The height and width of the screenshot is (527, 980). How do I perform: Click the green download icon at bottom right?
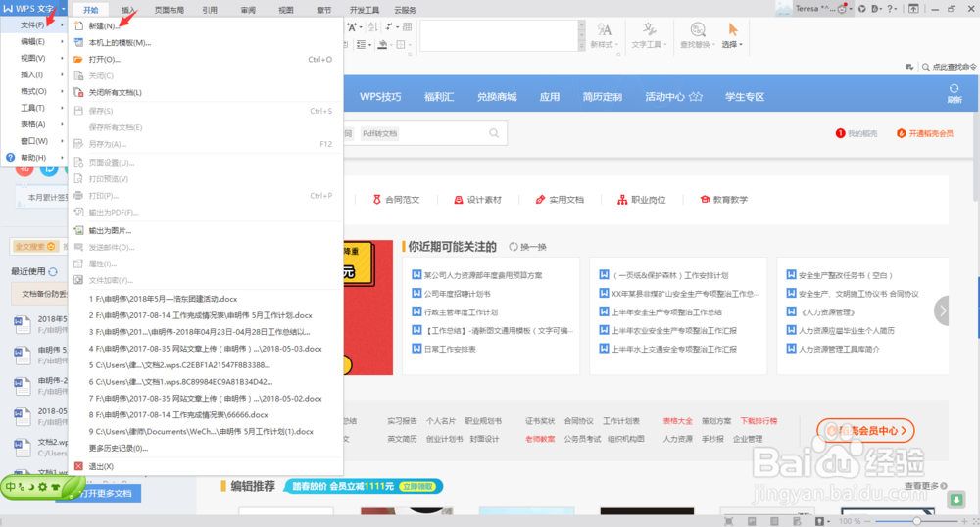[x=956, y=500]
